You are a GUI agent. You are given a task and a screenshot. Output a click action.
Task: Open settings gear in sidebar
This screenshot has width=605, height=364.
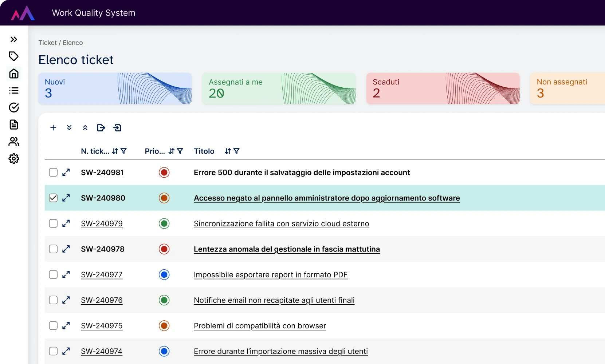[x=14, y=159]
